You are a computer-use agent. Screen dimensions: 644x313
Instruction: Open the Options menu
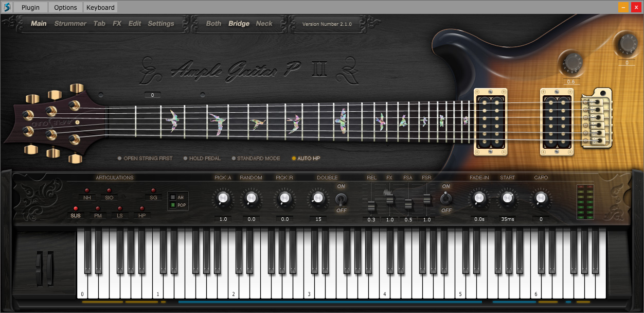[x=65, y=7]
